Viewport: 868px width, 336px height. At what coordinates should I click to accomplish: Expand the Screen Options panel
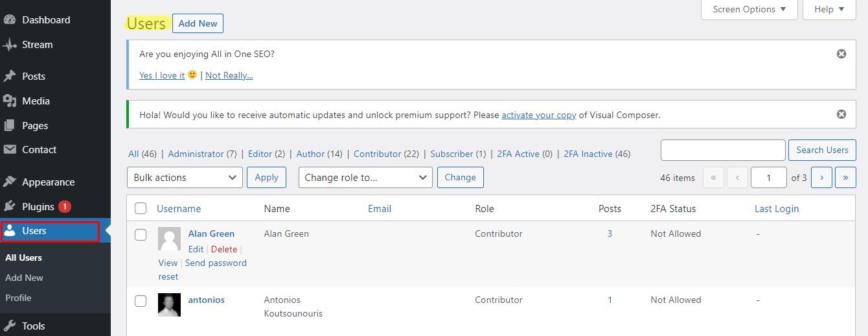pyautogui.click(x=749, y=9)
